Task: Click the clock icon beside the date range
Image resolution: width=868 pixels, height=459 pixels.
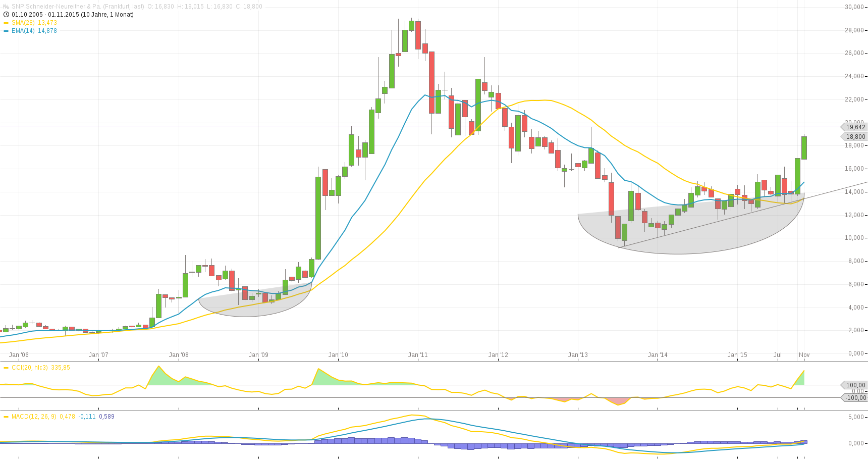Action: (x=7, y=15)
